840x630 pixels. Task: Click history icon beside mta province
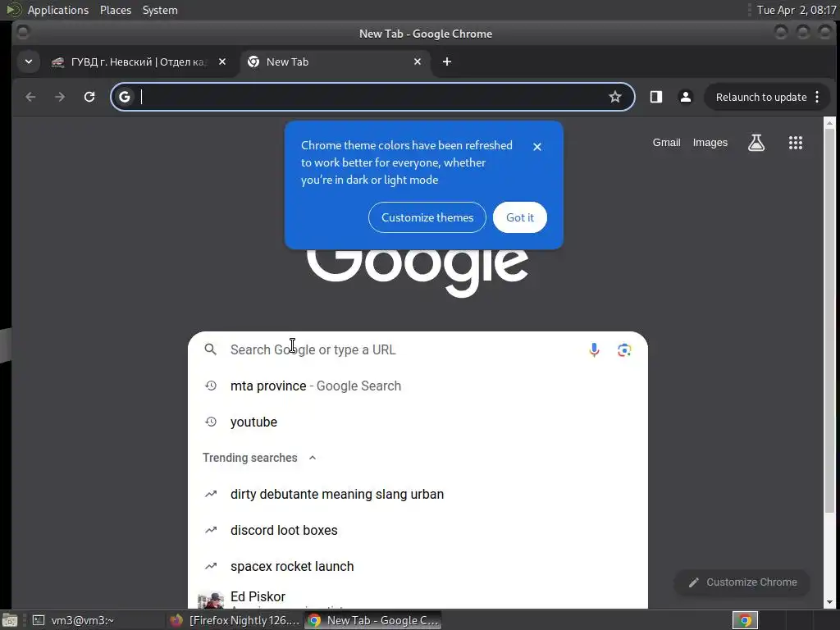(211, 386)
